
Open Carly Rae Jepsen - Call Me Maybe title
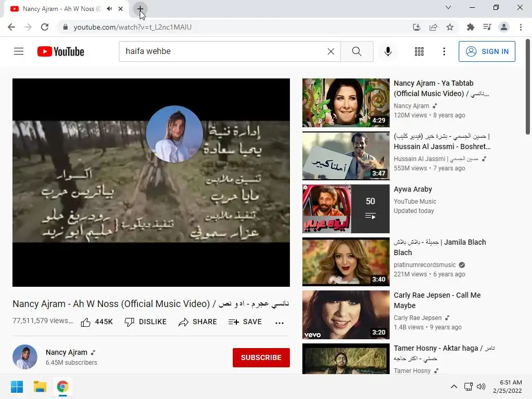[x=437, y=300]
